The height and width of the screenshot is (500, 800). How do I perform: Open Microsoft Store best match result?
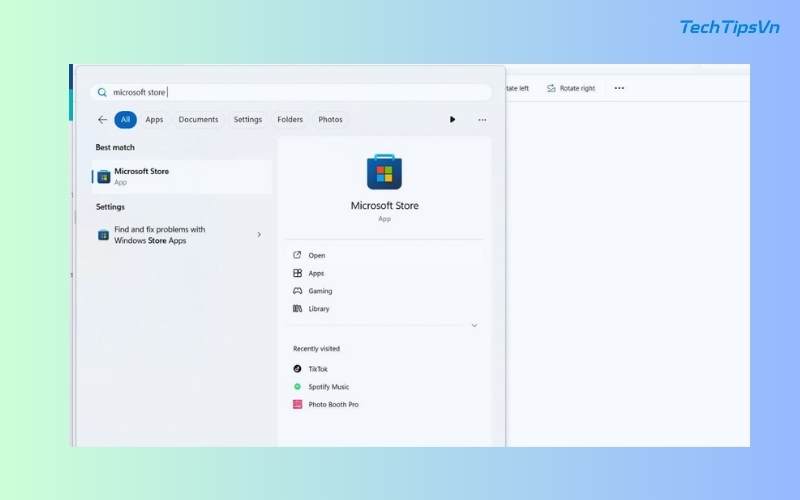[182, 177]
